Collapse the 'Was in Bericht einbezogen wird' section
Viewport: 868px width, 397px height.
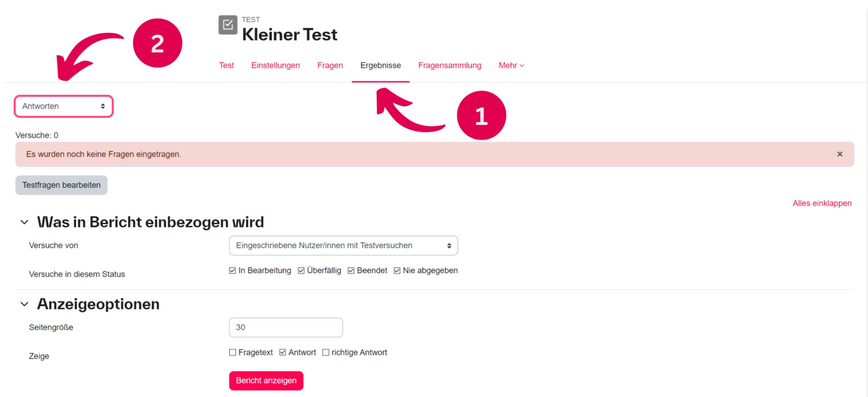(24, 222)
